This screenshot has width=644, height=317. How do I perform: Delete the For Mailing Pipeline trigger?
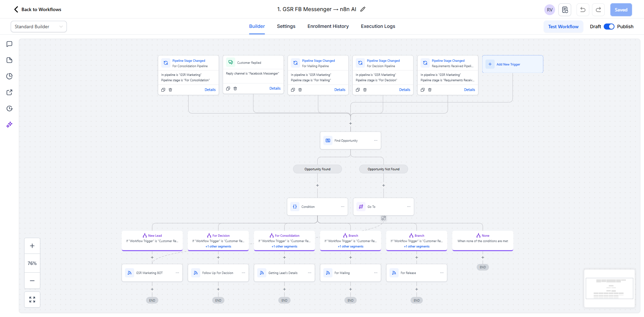pos(300,90)
